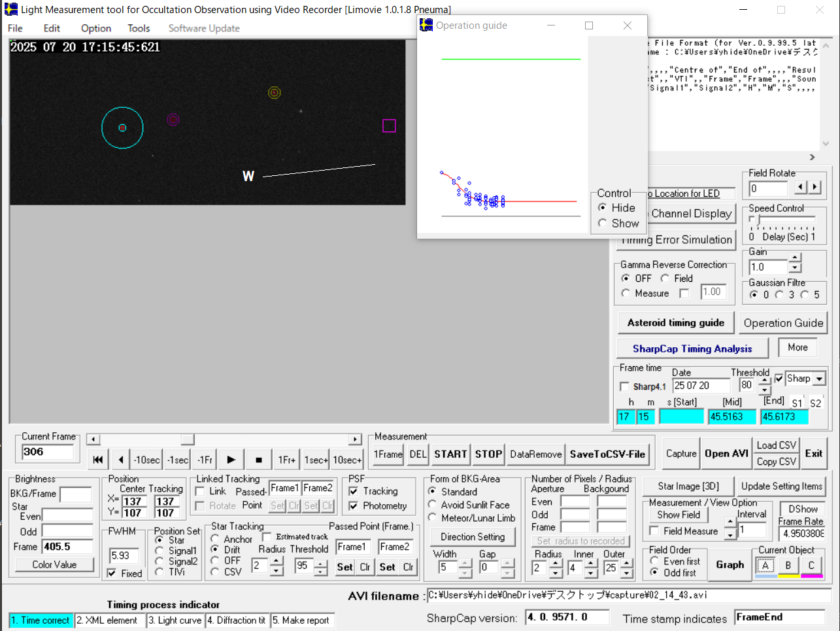Open the Sharp dropdown in Frame time

[x=819, y=379]
